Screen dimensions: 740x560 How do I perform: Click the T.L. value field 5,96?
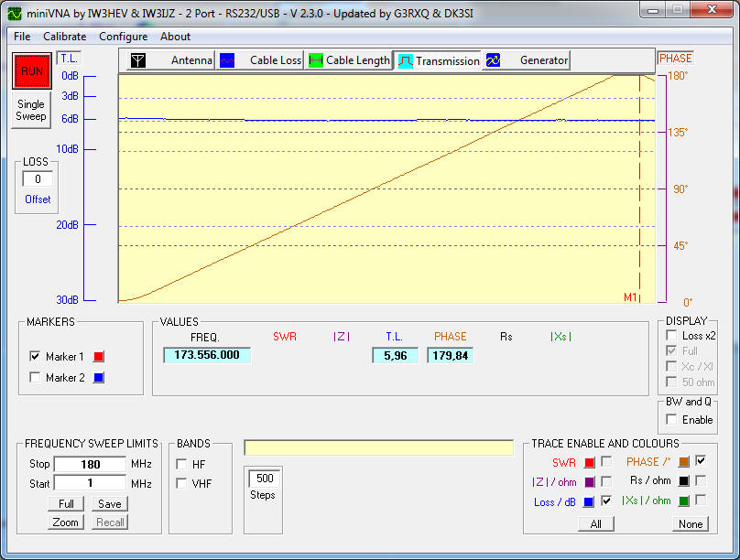(x=395, y=355)
